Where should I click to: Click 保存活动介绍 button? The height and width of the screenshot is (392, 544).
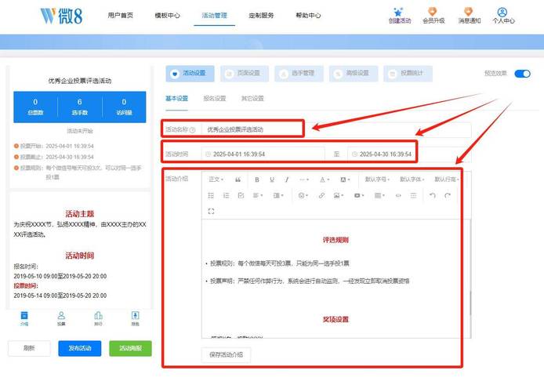click(226, 355)
